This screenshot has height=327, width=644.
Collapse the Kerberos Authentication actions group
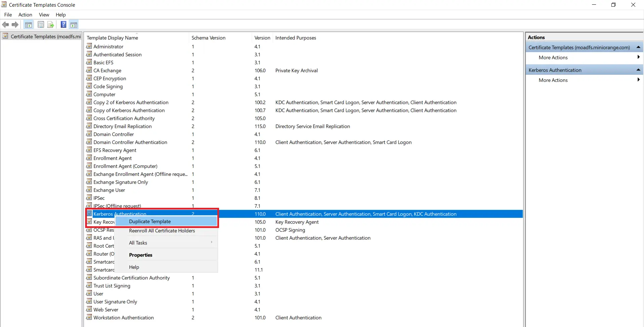[x=638, y=69]
